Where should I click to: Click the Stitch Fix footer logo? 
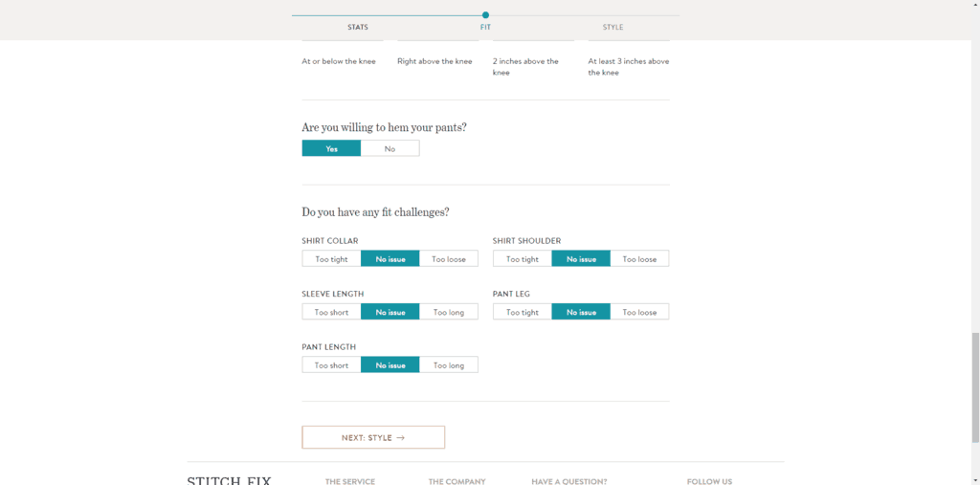pyautogui.click(x=230, y=480)
